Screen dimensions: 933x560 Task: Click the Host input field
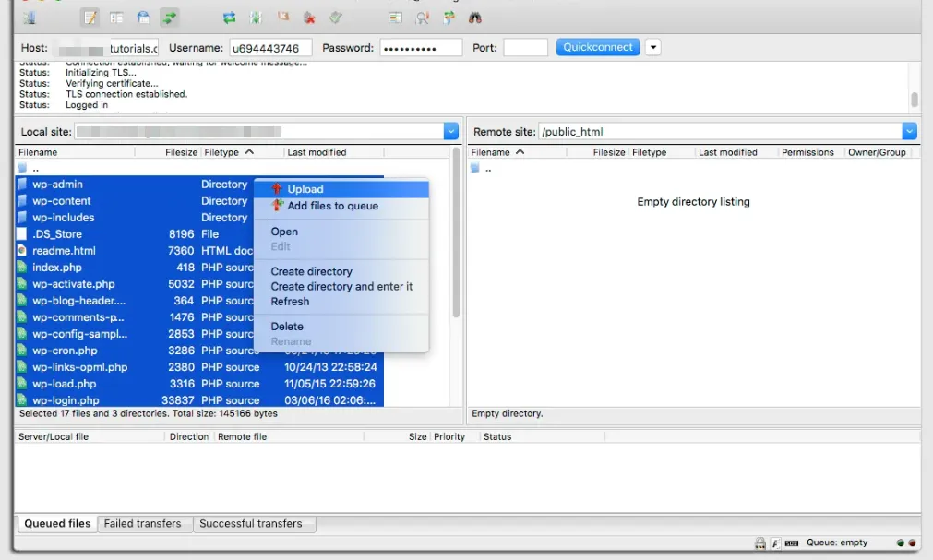104,48
